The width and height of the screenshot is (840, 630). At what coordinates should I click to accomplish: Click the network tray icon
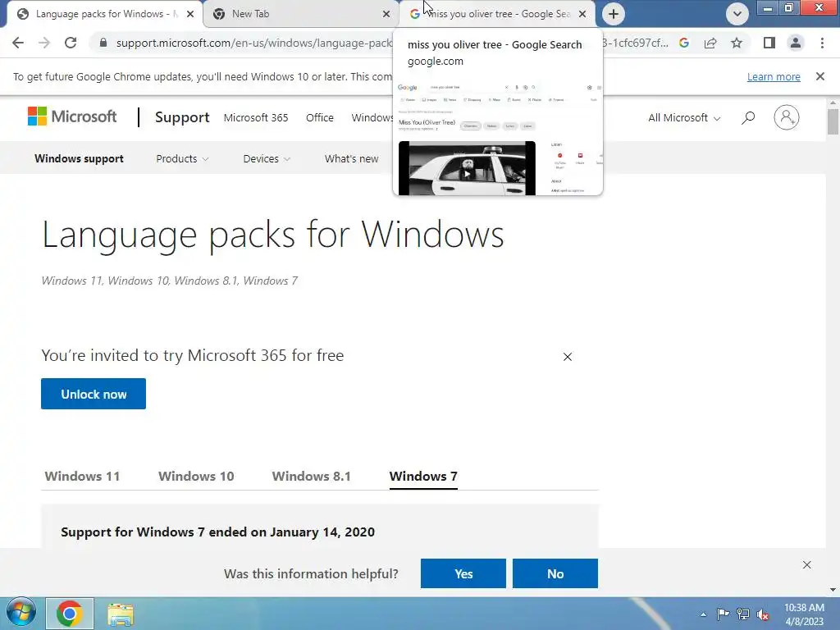(743, 614)
